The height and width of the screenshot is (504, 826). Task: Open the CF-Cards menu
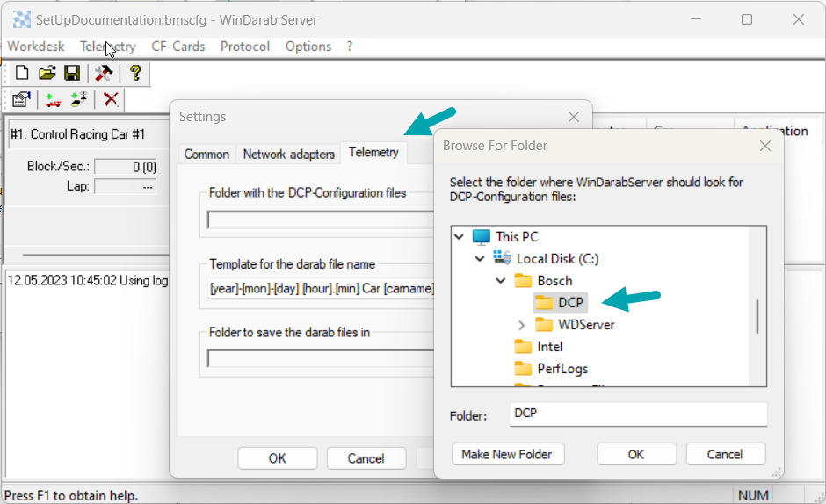point(178,47)
